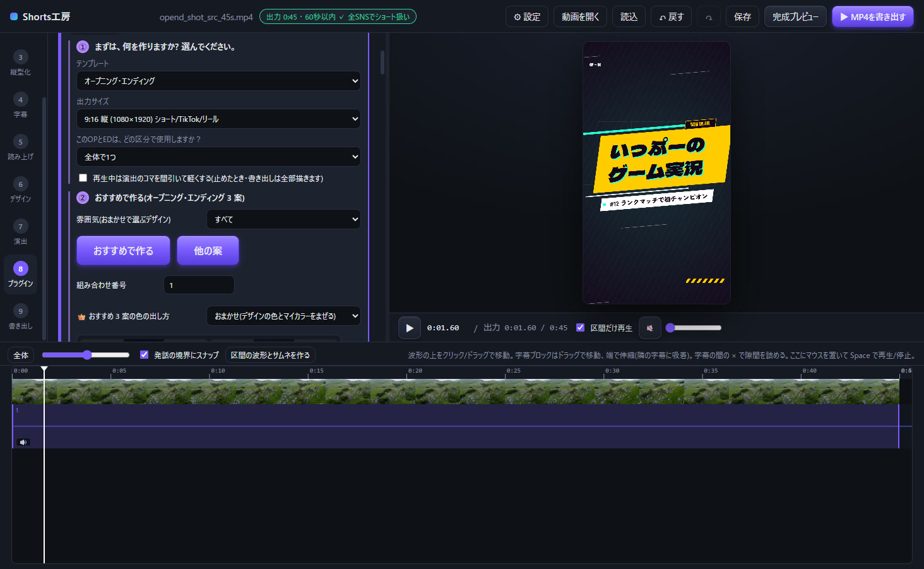Image resolution: width=924 pixels, height=569 pixels.
Task: Go to step 7 演出
Action: (x=20, y=232)
